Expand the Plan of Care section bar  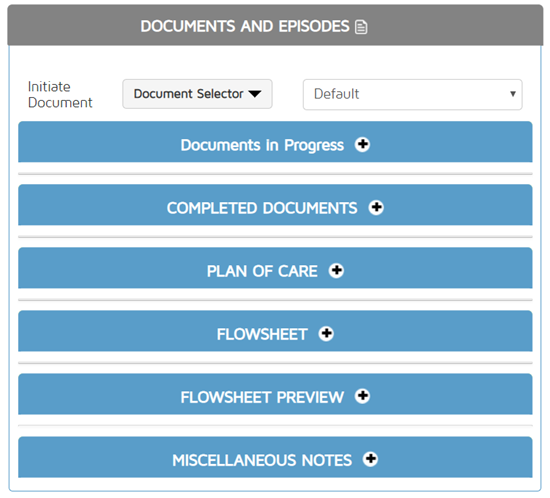pos(275,268)
